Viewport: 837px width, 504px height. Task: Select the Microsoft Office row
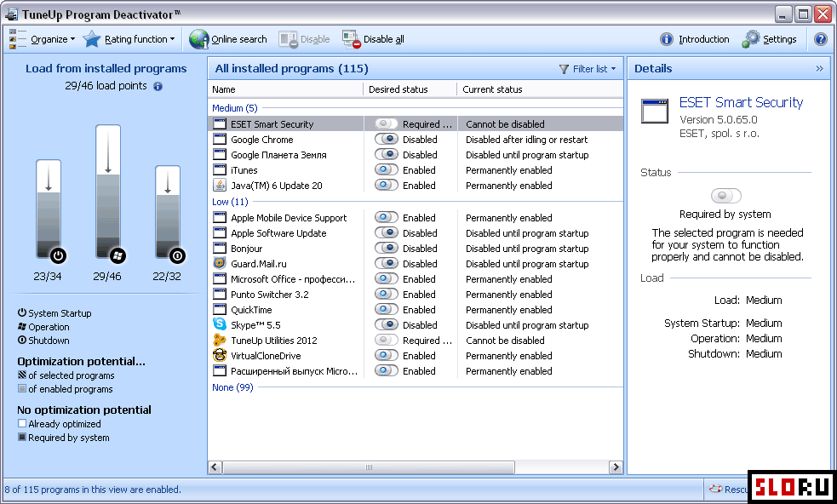pos(416,278)
